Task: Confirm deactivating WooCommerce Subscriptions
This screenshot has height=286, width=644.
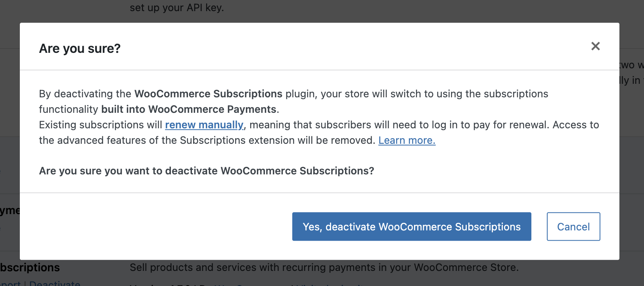Action: click(412, 226)
